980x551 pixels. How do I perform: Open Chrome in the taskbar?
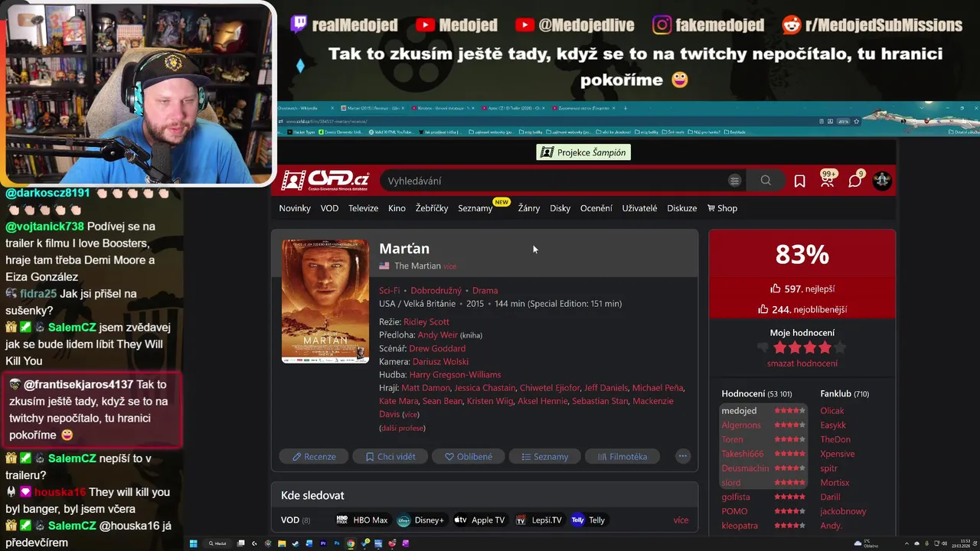coord(351,543)
